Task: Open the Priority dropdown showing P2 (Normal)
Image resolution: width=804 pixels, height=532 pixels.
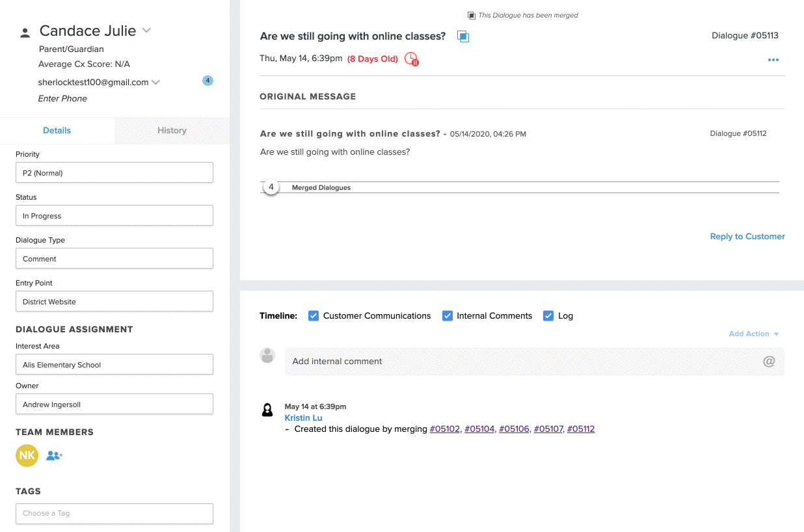Action: click(114, 173)
